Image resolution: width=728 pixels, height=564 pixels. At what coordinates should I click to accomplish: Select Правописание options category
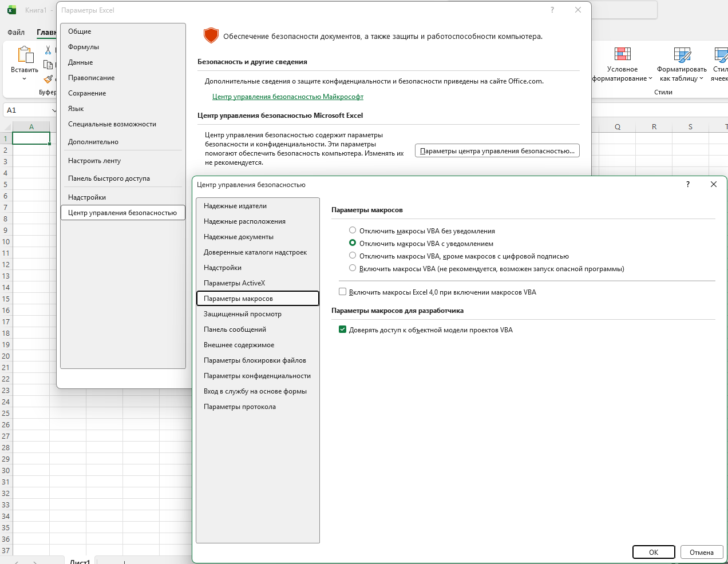click(122, 78)
